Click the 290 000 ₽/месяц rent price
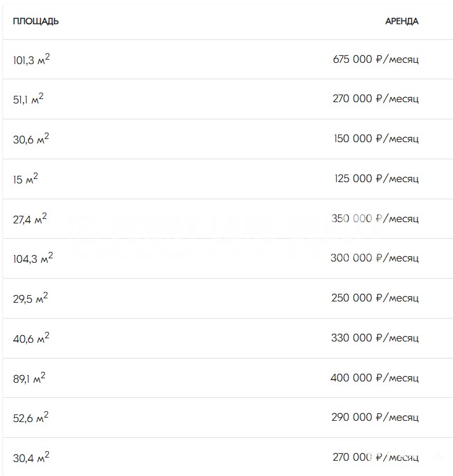The height and width of the screenshot is (476, 453). coord(375,418)
